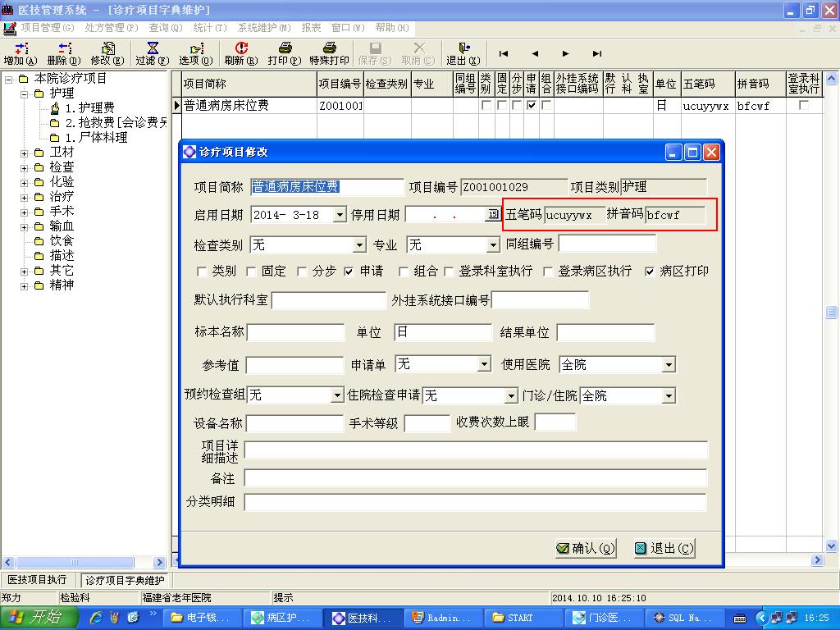The height and width of the screenshot is (630, 840).
Task: Click the 默认执行科室 input field
Action: (x=328, y=300)
